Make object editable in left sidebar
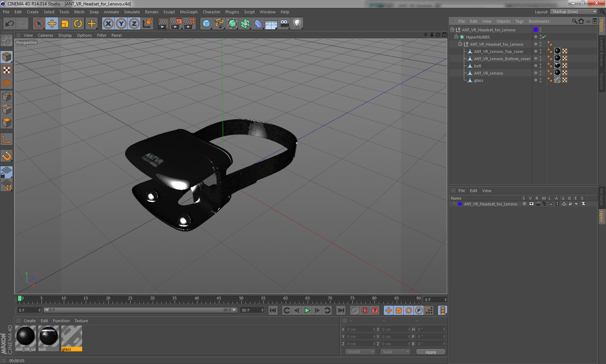The height and width of the screenshot is (364, 606). click(6, 41)
